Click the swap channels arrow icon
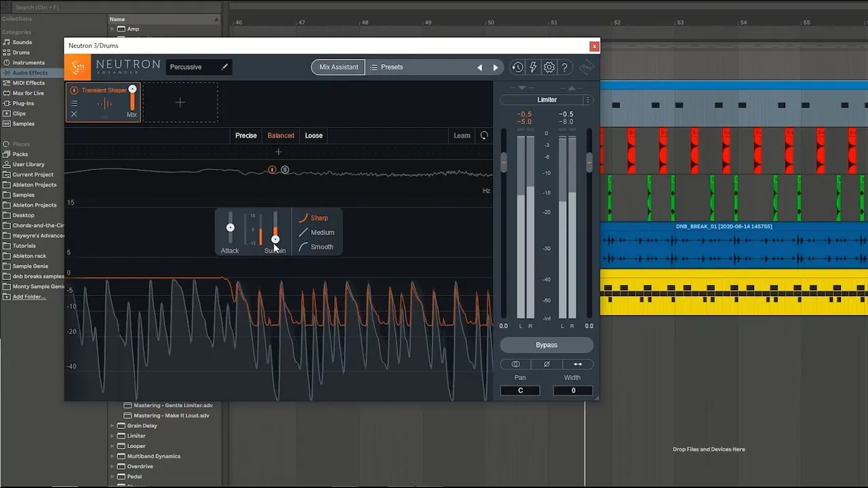This screenshot has height=488, width=868. pos(578,364)
